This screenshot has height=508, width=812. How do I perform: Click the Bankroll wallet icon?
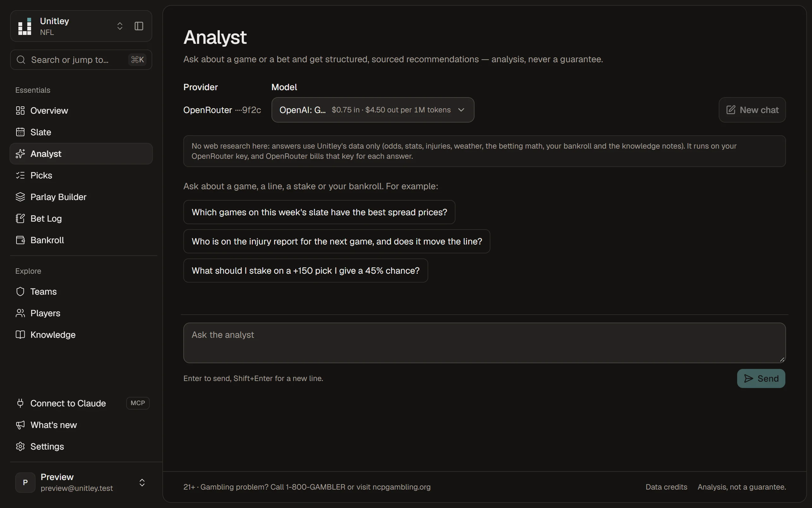point(20,240)
